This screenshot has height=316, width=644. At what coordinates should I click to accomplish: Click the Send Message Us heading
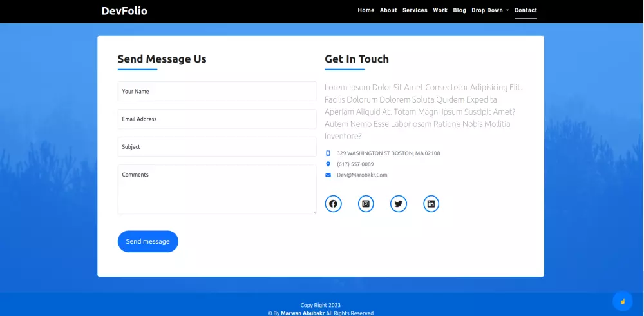(162, 59)
